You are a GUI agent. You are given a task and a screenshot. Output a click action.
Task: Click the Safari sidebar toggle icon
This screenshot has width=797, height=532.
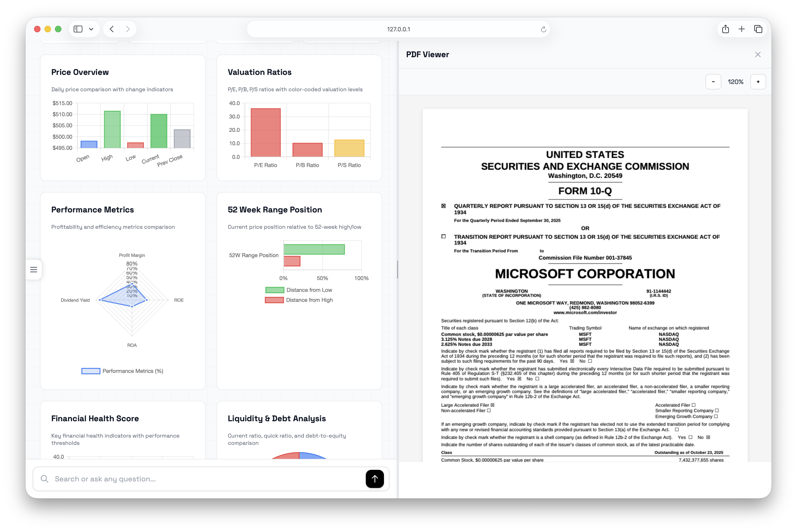tap(78, 29)
